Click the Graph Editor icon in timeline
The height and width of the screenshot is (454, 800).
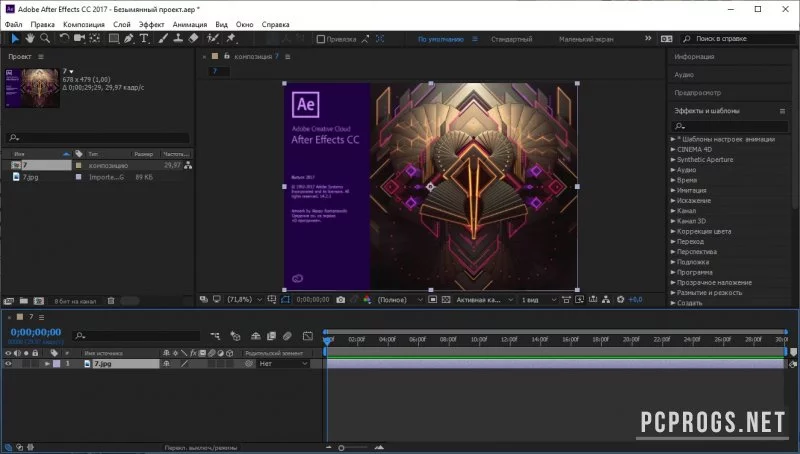(308, 336)
